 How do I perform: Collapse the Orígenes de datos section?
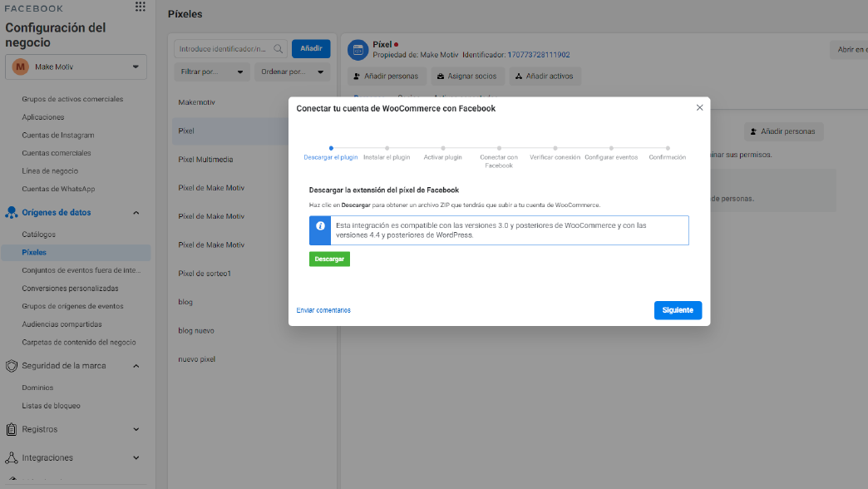(136, 213)
